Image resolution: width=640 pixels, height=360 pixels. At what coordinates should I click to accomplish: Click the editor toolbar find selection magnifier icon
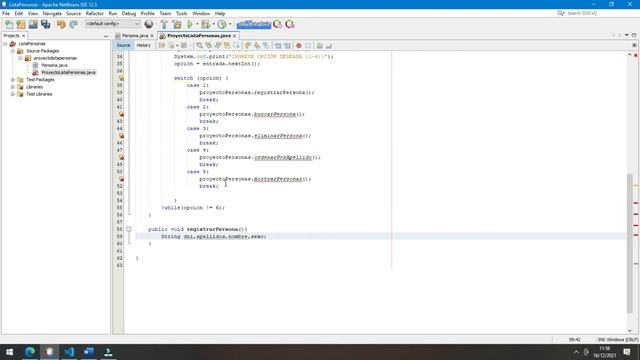click(199, 45)
